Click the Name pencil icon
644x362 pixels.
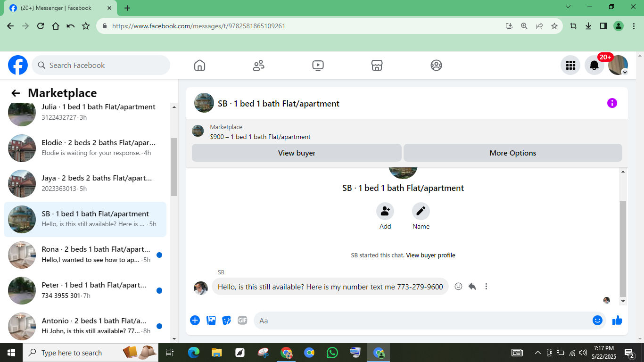pos(421,211)
